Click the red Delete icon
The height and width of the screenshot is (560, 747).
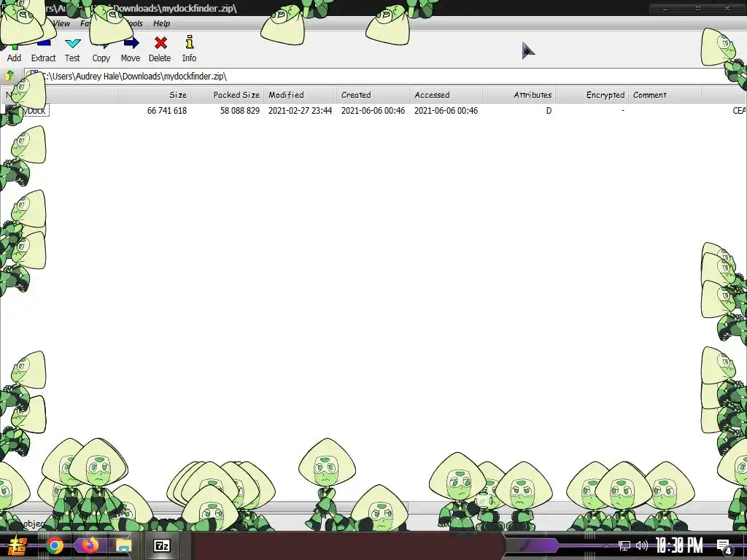(x=160, y=43)
